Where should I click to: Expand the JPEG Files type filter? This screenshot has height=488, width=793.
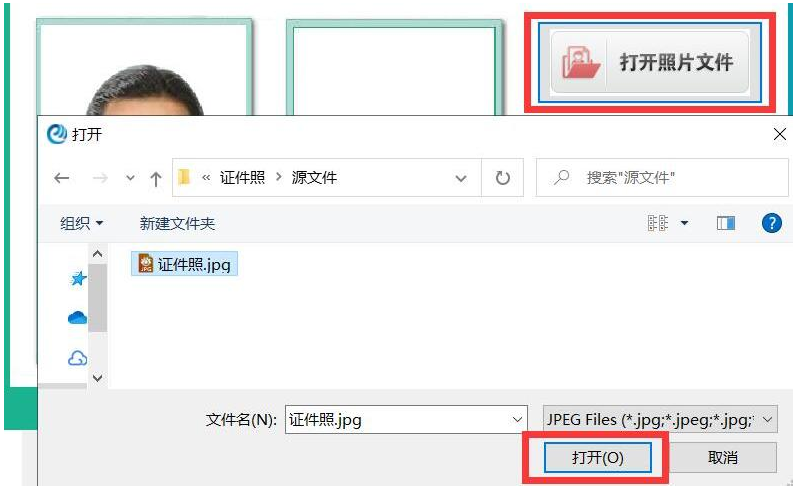660,420
